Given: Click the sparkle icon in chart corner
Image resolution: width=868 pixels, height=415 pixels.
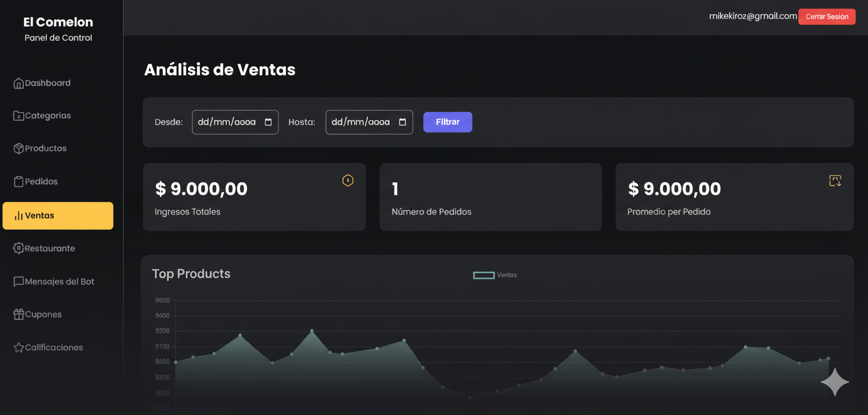Looking at the screenshot, I should (x=835, y=383).
